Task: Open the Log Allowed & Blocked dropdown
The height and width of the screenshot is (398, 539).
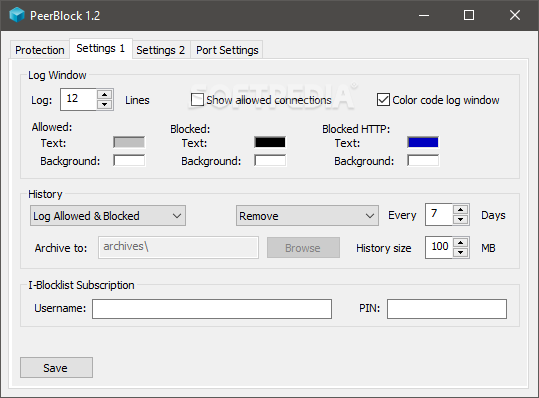Action: [108, 215]
